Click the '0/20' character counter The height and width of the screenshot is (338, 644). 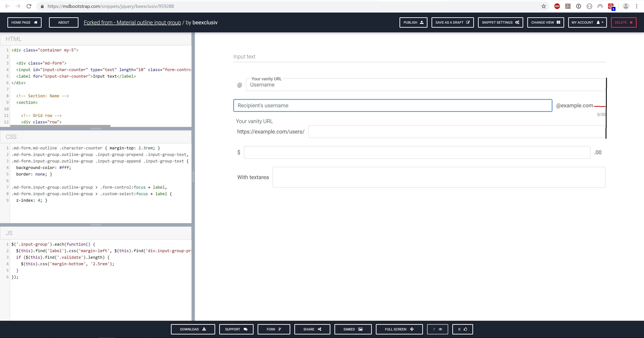pyautogui.click(x=601, y=115)
